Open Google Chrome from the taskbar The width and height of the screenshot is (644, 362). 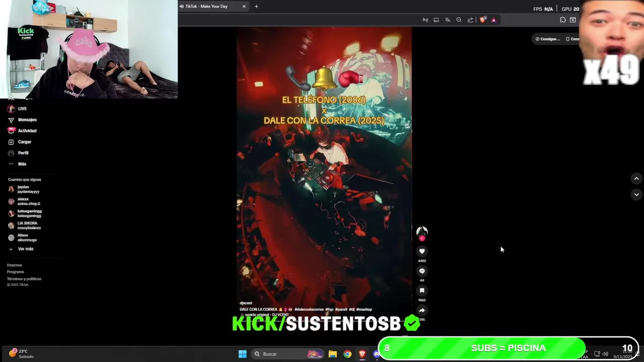(347, 354)
